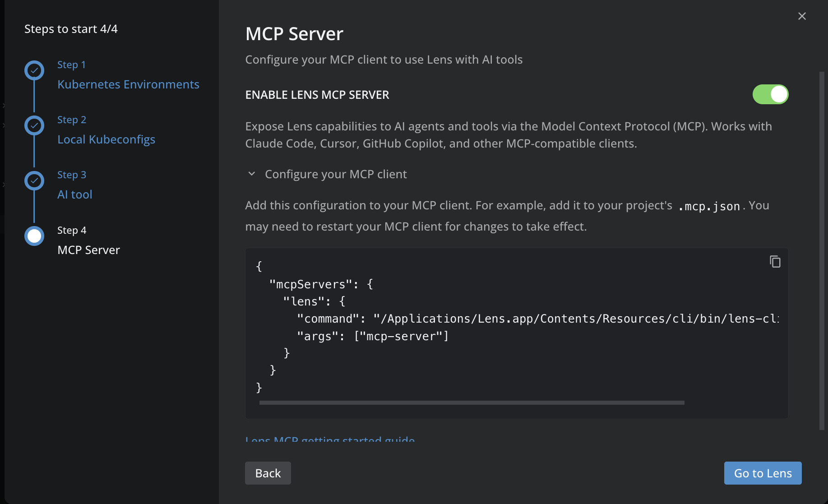Open AI tool step
The width and height of the screenshot is (828, 504).
(x=75, y=194)
